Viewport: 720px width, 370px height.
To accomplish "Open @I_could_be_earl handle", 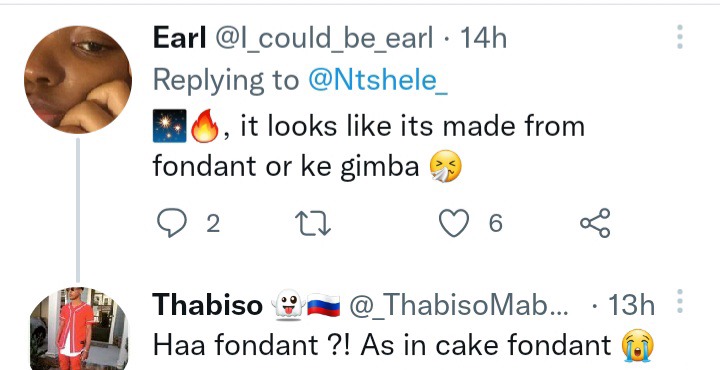I will click(324, 39).
